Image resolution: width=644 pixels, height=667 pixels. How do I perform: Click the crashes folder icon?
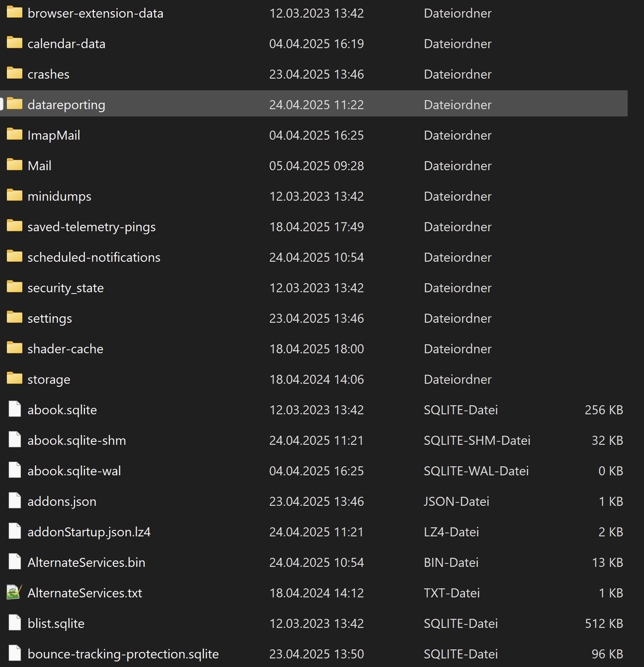[x=14, y=73]
